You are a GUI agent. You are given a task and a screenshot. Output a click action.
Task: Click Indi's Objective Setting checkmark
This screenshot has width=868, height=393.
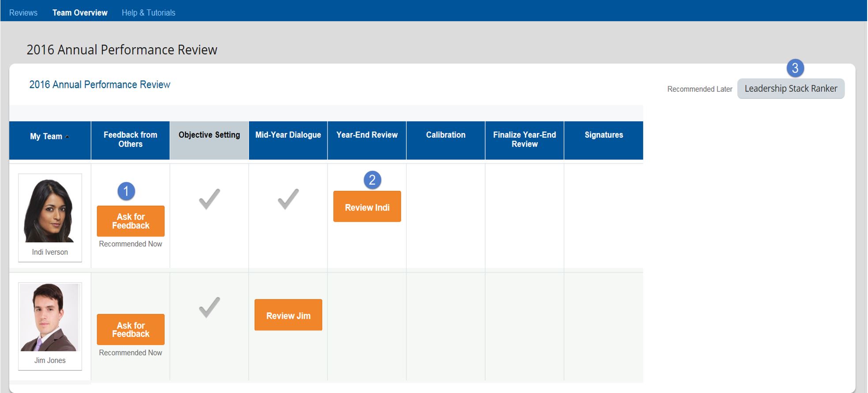click(209, 199)
